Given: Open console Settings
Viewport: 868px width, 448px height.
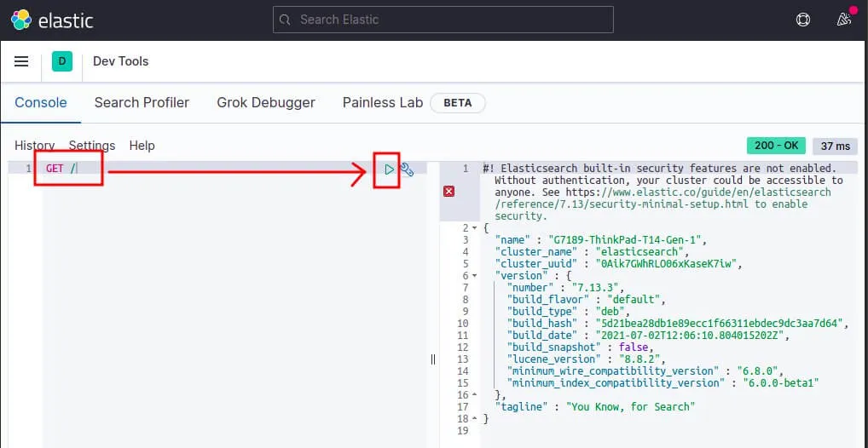Looking at the screenshot, I should point(92,146).
